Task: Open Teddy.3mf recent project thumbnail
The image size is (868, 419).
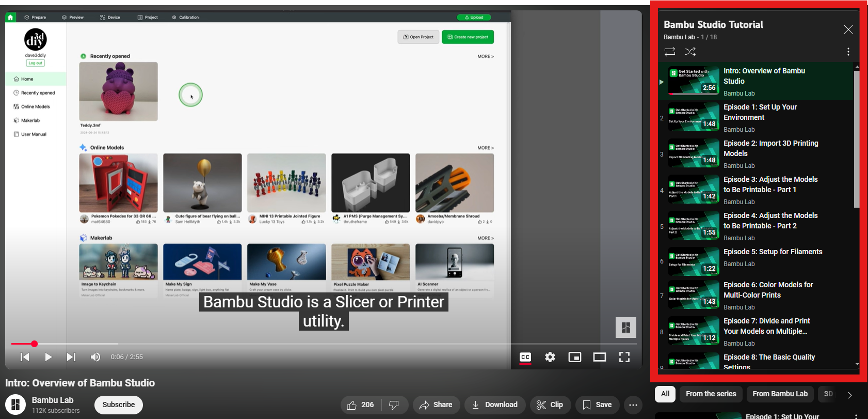Action: tap(119, 91)
